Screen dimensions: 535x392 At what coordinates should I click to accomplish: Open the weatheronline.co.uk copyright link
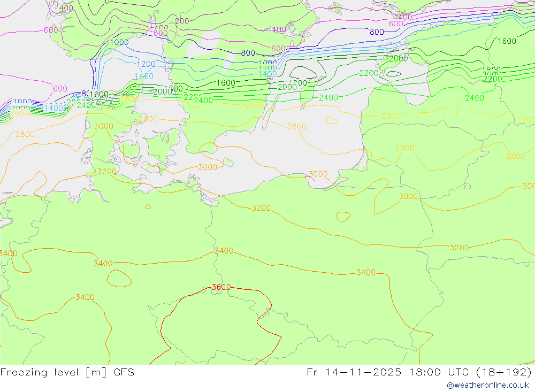tap(488, 385)
